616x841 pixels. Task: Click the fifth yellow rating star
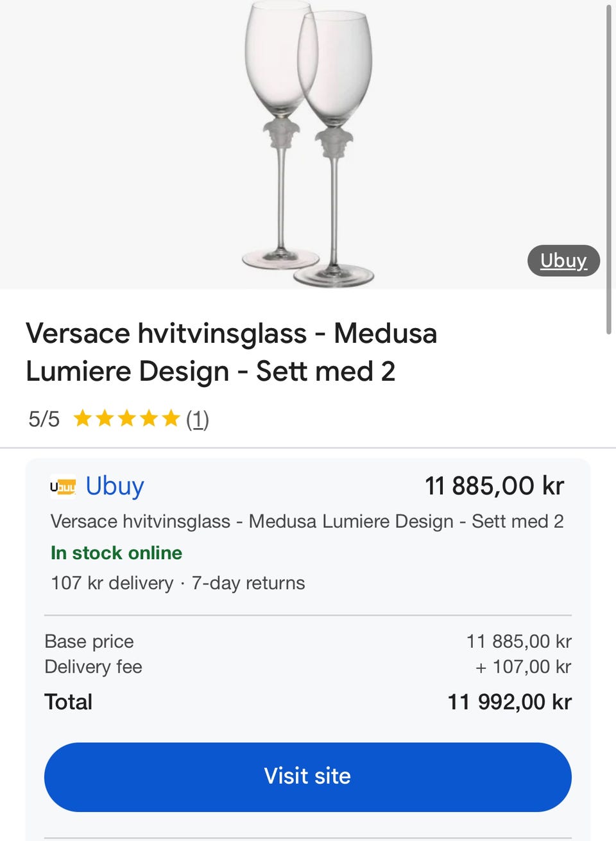171,419
